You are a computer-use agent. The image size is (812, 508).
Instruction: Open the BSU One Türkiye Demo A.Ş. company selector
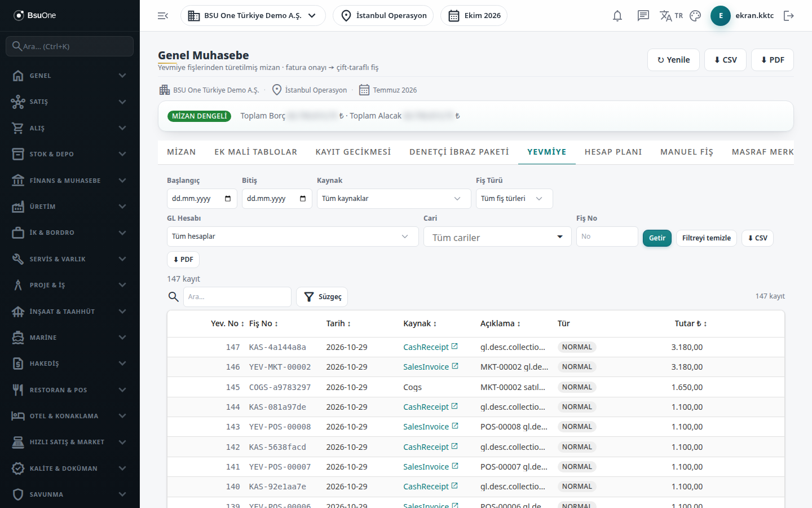coord(253,16)
